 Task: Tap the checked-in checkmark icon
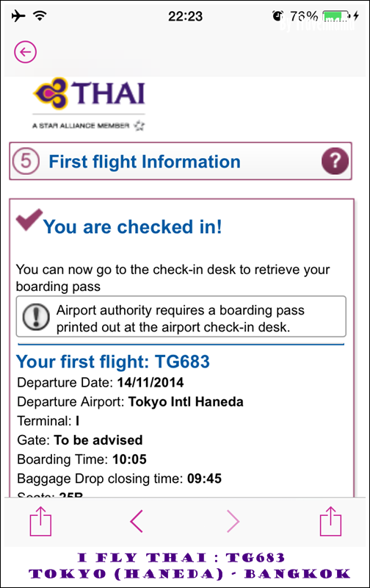click(29, 220)
